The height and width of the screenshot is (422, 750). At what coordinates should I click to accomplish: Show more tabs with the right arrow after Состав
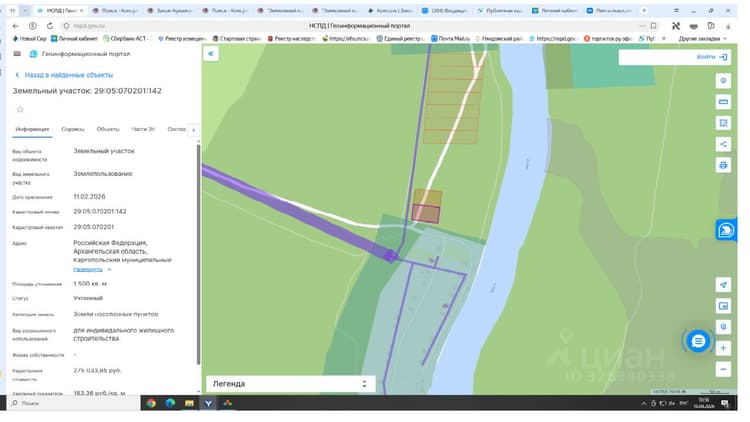pyautogui.click(x=193, y=130)
